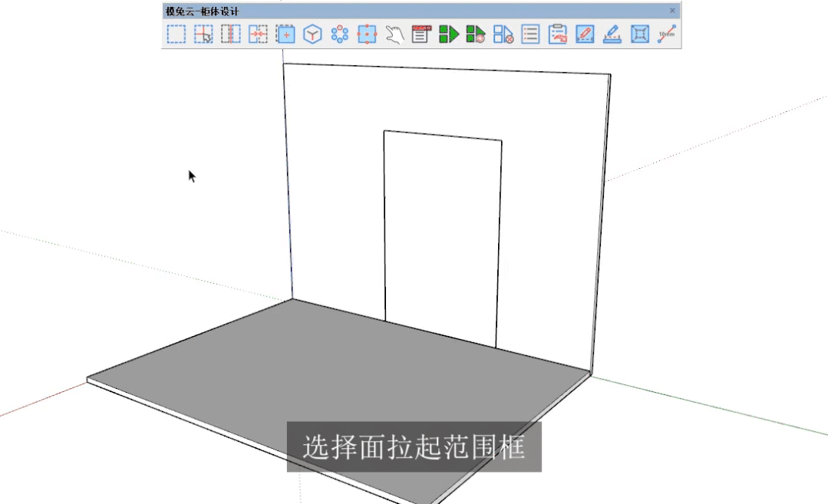Open the clipboard import tool
The width and height of the screenshot is (828, 504).
tap(557, 34)
